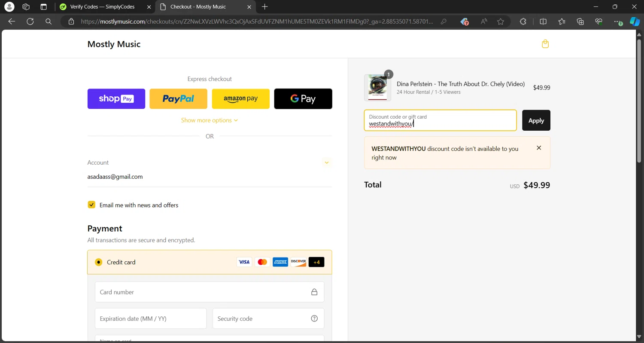Click the $49.99 total amount
Image resolution: width=644 pixels, height=343 pixels.
[x=537, y=185]
